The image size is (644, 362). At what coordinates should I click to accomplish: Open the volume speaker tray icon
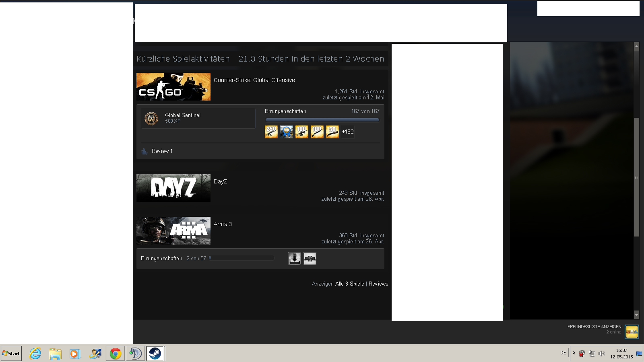(602, 354)
